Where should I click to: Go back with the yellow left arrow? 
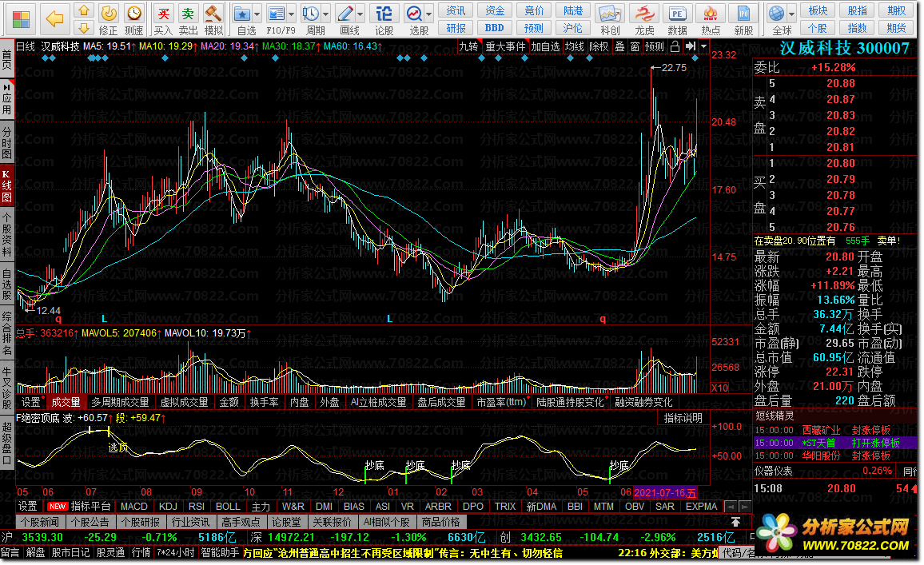(55, 19)
